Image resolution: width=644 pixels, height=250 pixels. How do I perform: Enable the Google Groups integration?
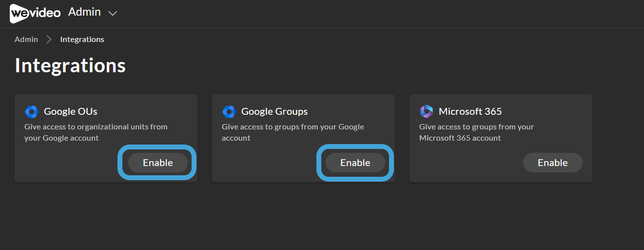(x=355, y=163)
